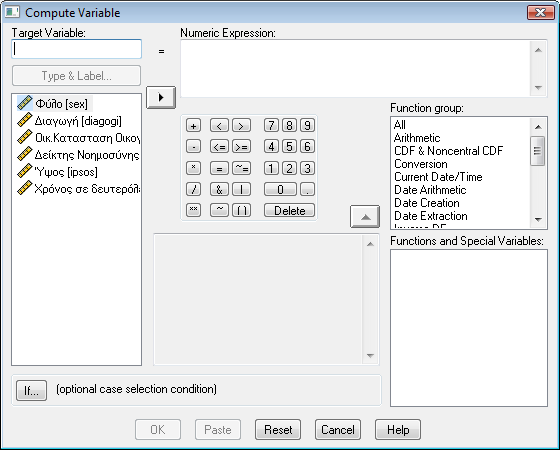
Task: Click the plus operator key
Action: click(193, 125)
